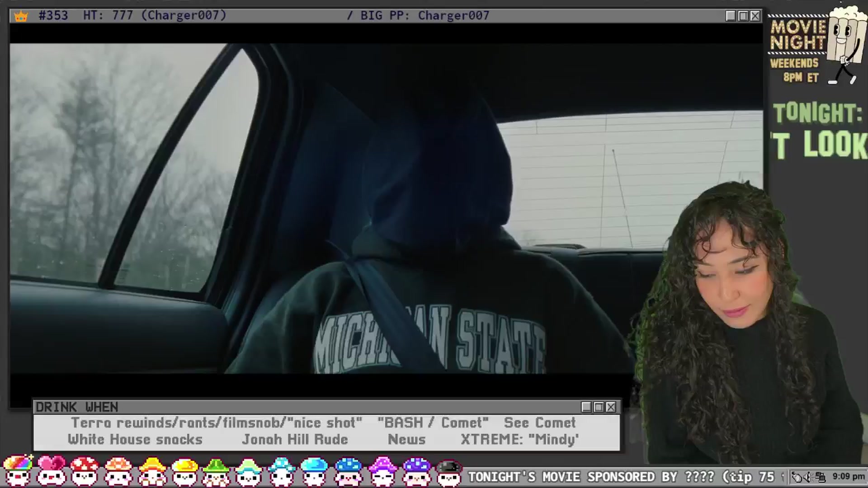This screenshot has height=488, width=868.
Task: Maximize the movie player window
Action: click(743, 16)
